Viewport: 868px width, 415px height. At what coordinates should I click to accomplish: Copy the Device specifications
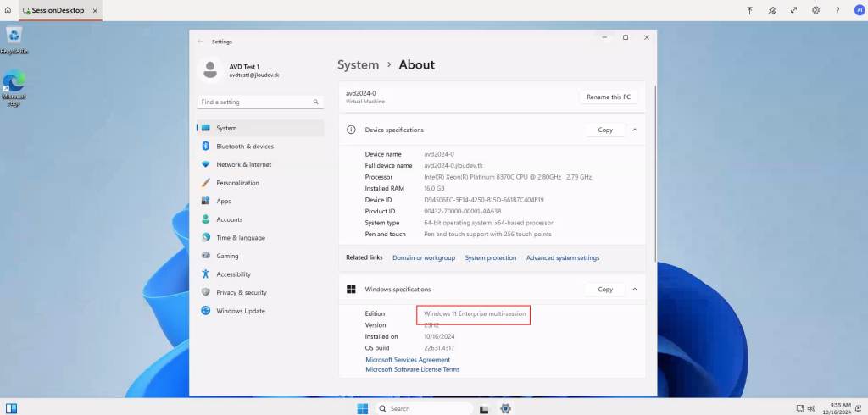pos(605,130)
